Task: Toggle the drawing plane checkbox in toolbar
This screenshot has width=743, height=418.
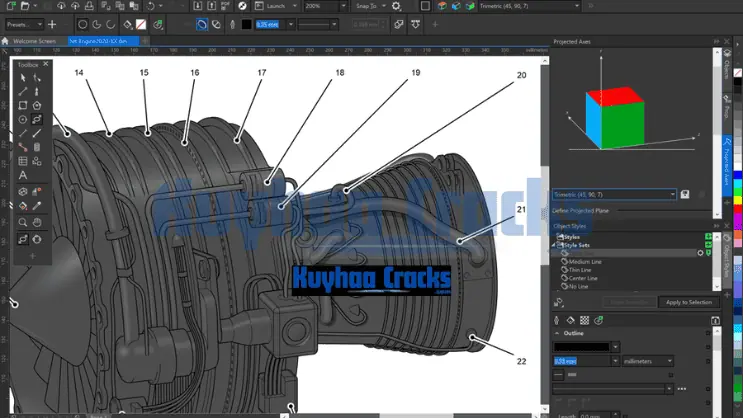Action: click(426, 6)
